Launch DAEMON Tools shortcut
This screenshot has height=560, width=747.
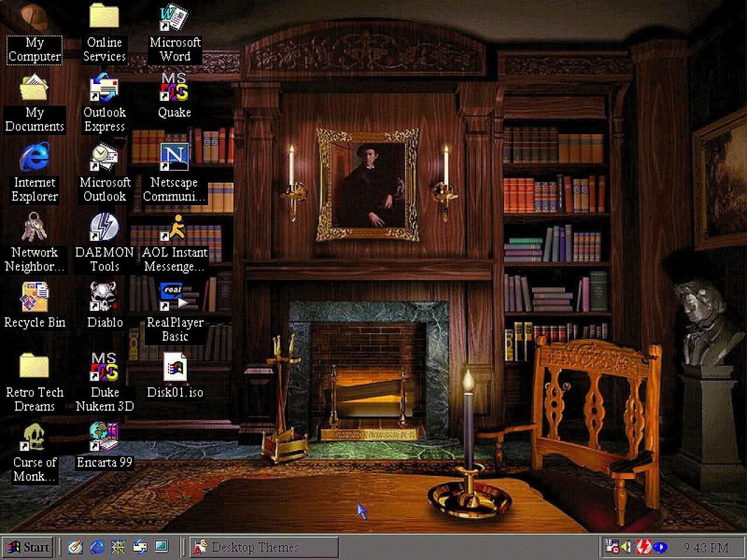(104, 243)
